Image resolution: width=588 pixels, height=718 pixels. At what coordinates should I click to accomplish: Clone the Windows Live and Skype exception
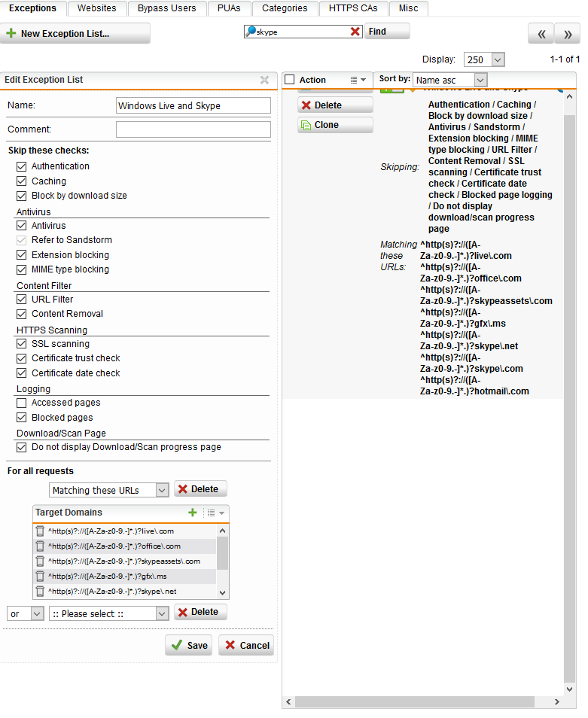[335, 125]
